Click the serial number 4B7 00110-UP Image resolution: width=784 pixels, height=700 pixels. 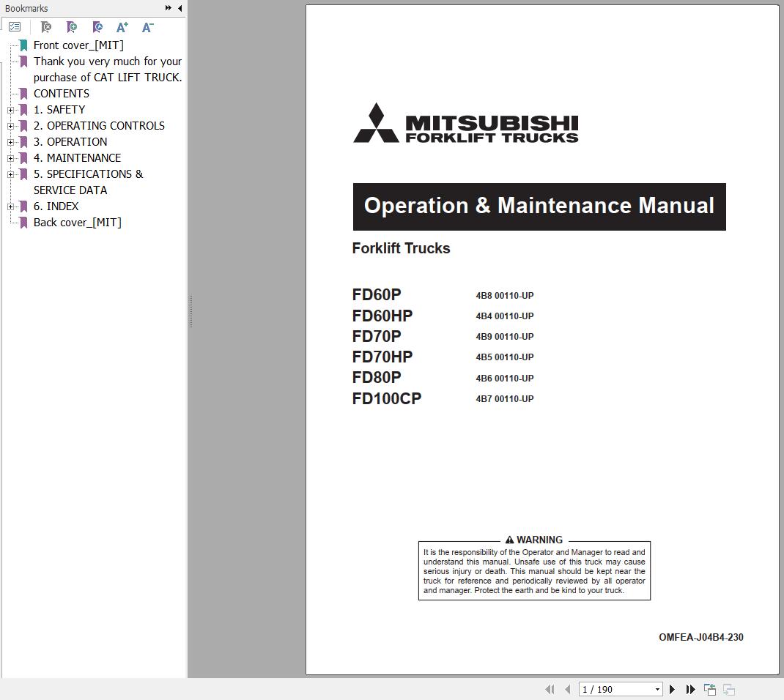click(x=505, y=399)
